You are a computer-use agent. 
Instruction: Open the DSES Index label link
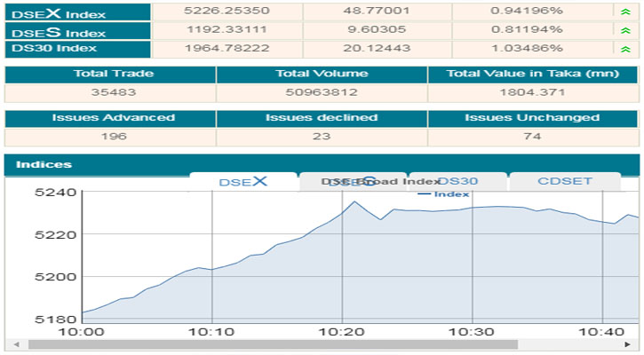tap(58, 30)
